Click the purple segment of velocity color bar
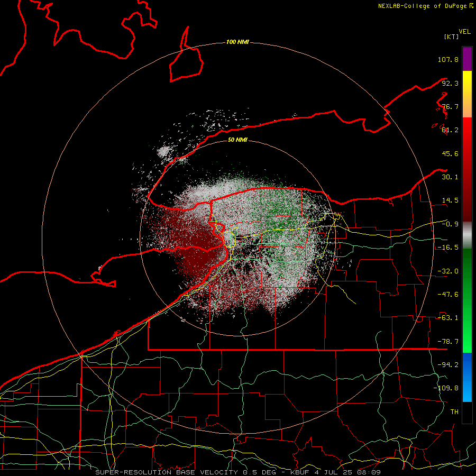 467,59
